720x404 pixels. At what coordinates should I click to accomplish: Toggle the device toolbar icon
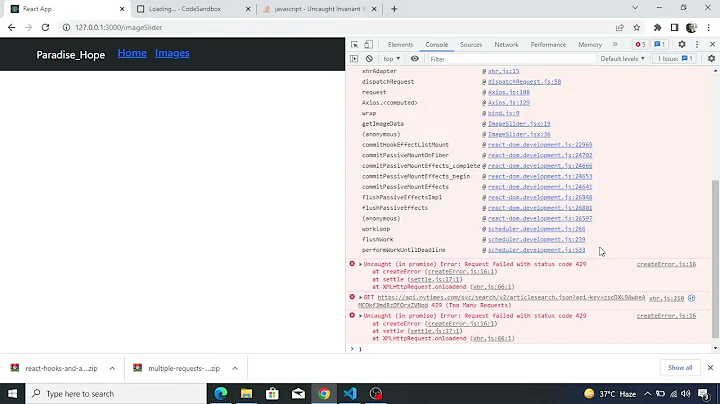point(368,45)
